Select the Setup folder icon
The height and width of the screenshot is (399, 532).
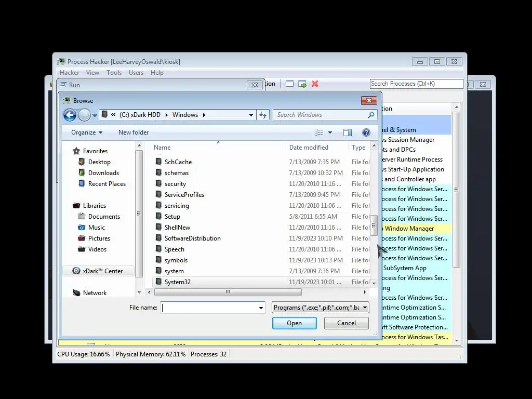click(x=158, y=216)
